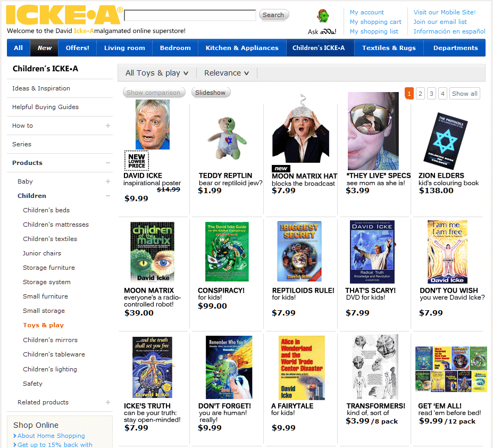Expand the How to sidebar section

coord(108,126)
